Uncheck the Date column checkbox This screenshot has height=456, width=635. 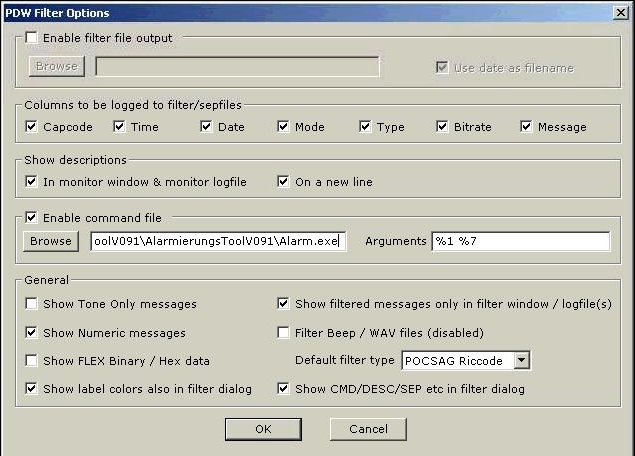206,127
